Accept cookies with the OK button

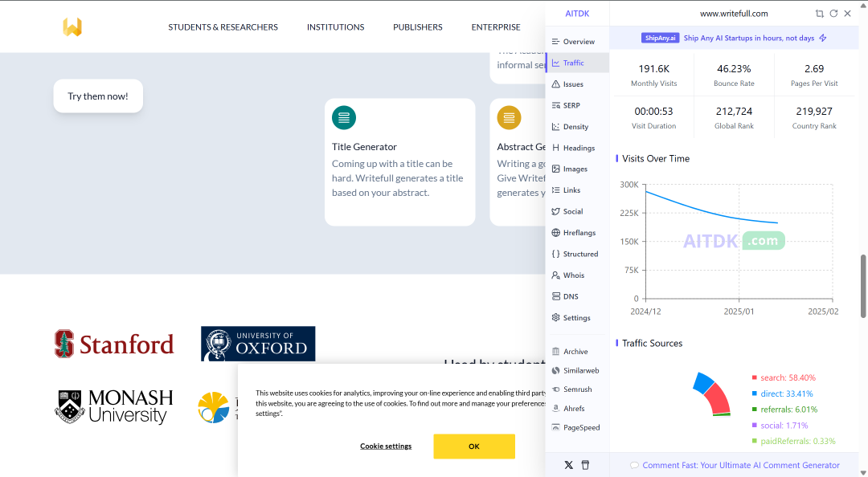pyautogui.click(x=474, y=446)
